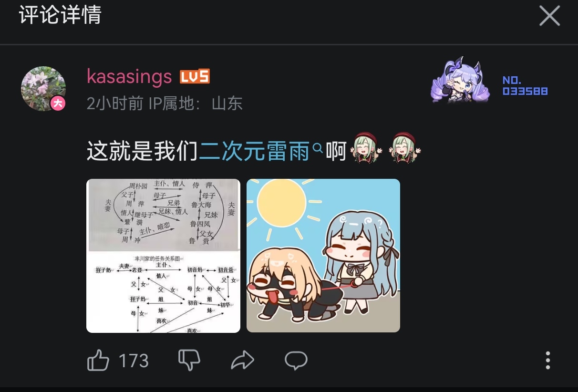Tap the IP属地 山东 timestamp line
This screenshot has width=578, height=392.
coord(165,103)
